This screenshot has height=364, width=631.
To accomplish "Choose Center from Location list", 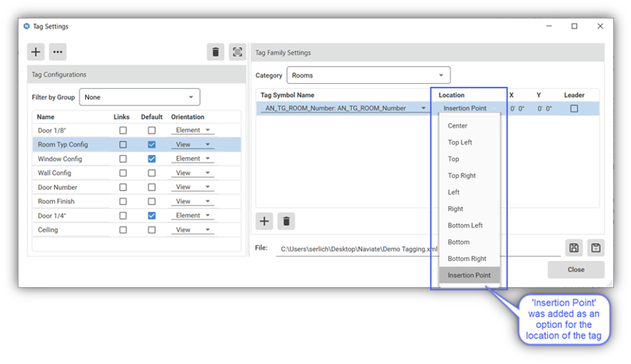I will click(x=470, y=126).
